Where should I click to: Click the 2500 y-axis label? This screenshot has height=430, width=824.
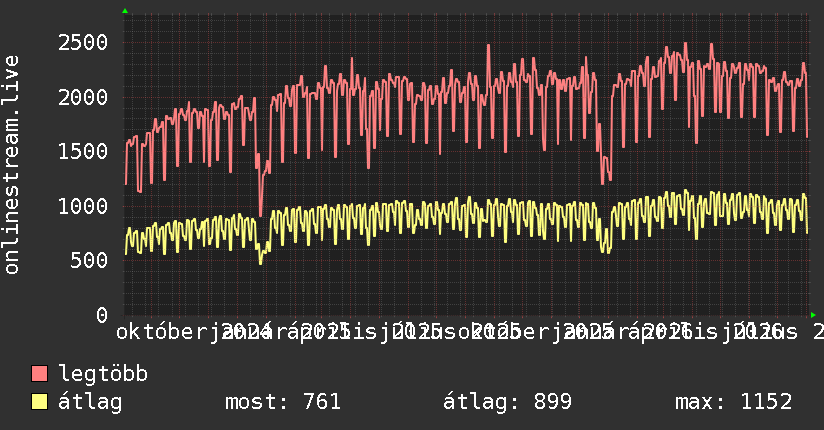point(83,43)
